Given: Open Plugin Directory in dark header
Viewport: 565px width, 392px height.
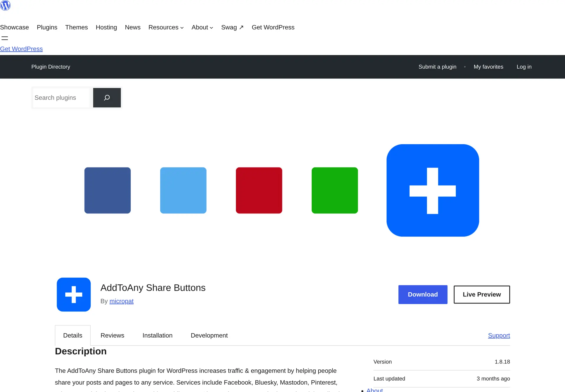Looking at the screenshot, I should (x=51, y=67).
